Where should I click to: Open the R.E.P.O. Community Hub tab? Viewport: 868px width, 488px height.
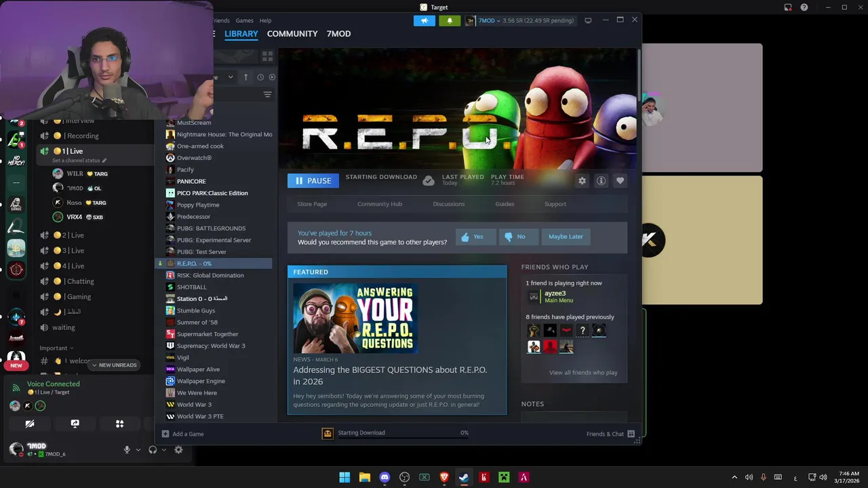tap(380, 204)
